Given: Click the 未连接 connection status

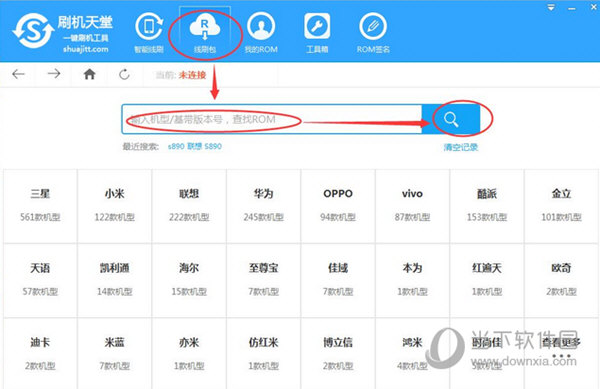Looking at the screenshot, I should point(192,75).
